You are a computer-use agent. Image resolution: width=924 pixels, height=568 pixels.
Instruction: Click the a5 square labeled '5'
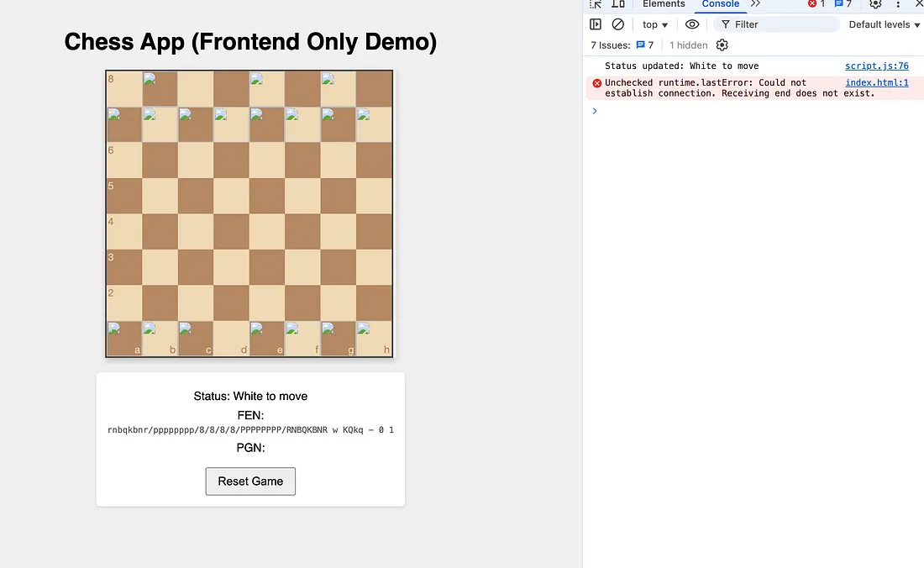pyautogui.click(x=124, y=196)
